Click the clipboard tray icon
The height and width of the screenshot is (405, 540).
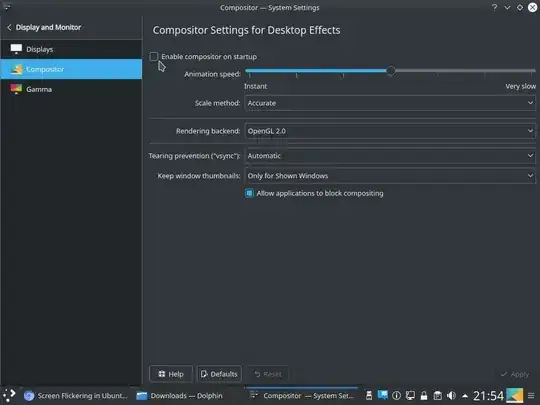[x=438, y=396]
